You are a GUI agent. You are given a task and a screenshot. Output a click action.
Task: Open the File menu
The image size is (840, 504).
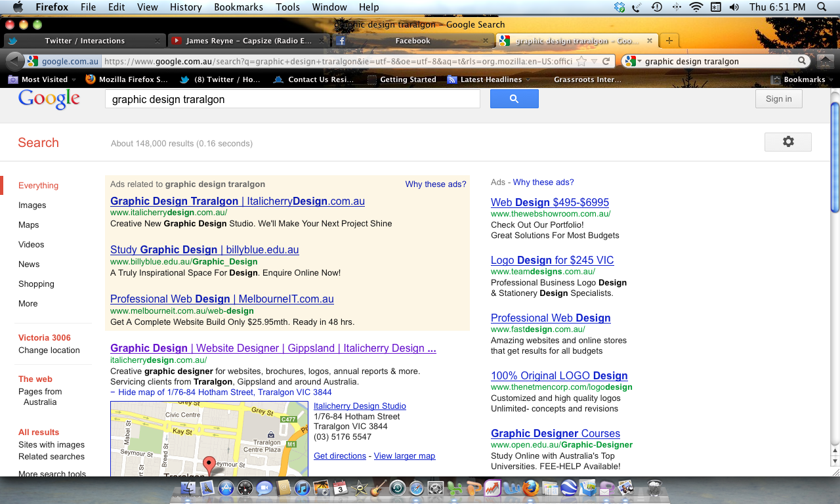pyautogui.click(x=88, y=7)
